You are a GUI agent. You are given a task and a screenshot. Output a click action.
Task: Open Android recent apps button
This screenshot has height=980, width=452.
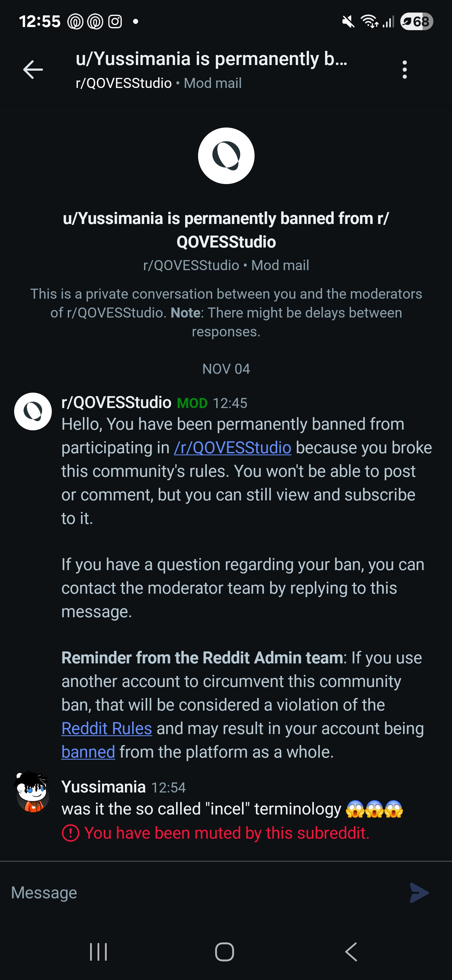[x=99, y=952]
